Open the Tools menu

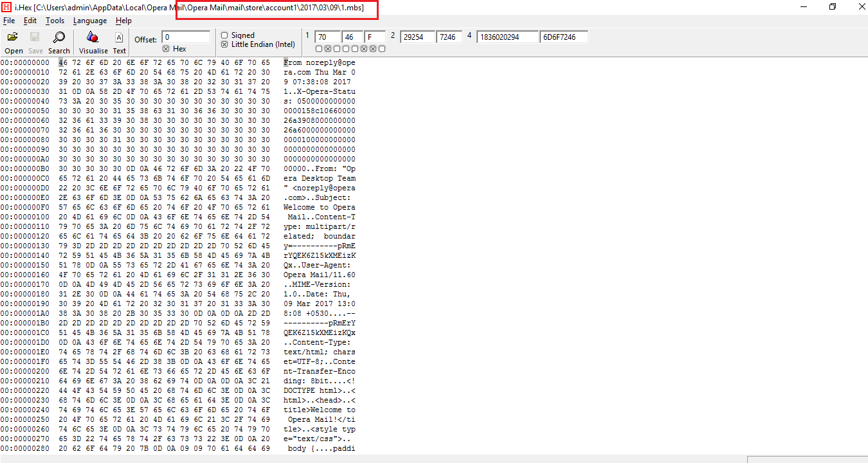(x=55, y=21)
